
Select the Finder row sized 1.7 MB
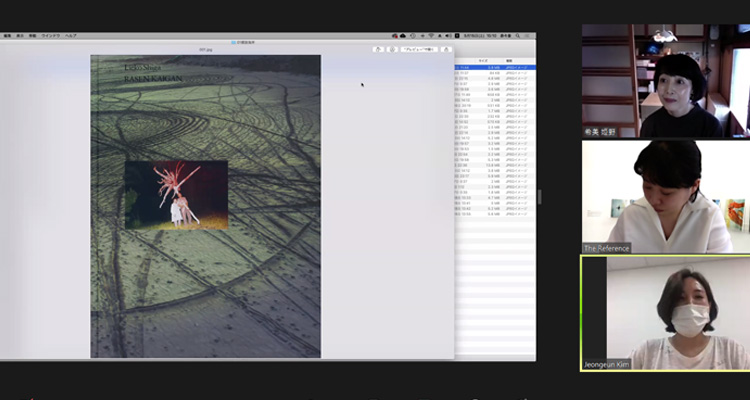495,111
